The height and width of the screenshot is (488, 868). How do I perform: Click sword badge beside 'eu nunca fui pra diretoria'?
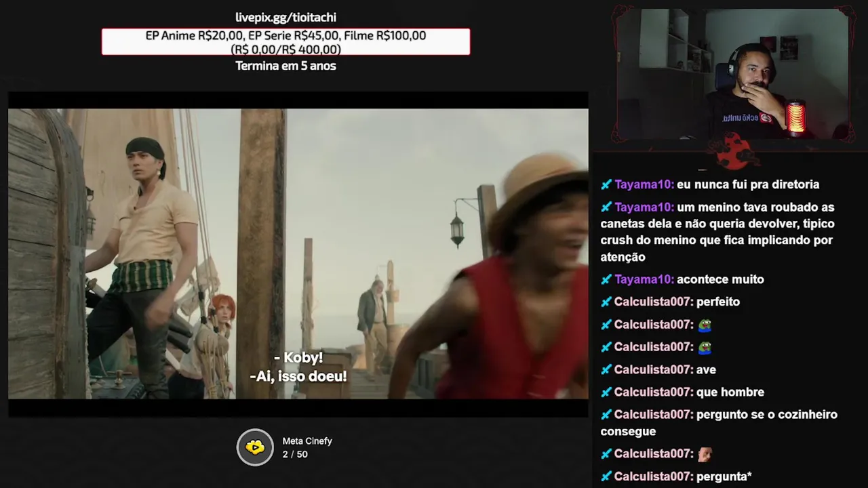606,184
